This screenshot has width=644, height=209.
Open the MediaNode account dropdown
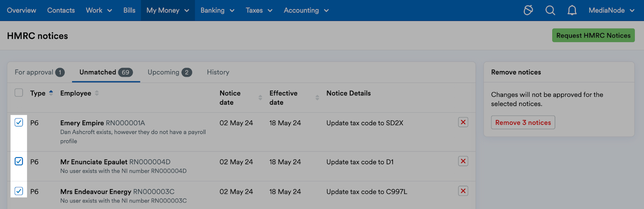[611, 10]
